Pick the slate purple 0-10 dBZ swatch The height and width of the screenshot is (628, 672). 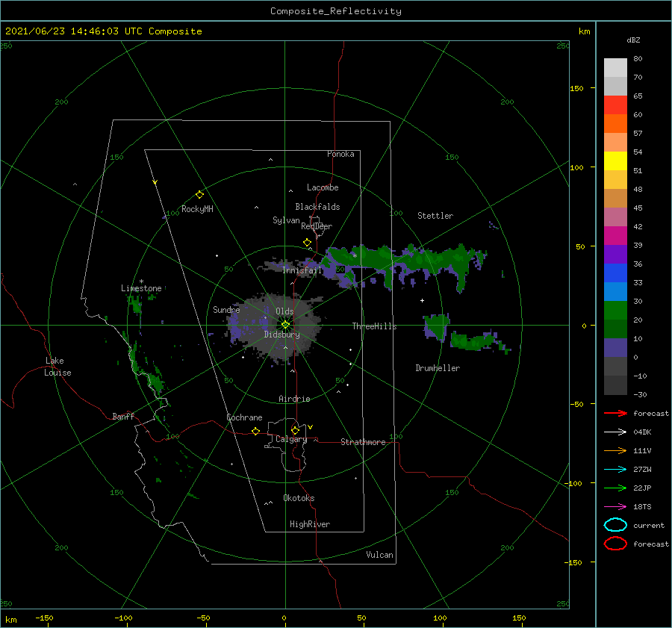pyautogui.click(x=615, y=348)
